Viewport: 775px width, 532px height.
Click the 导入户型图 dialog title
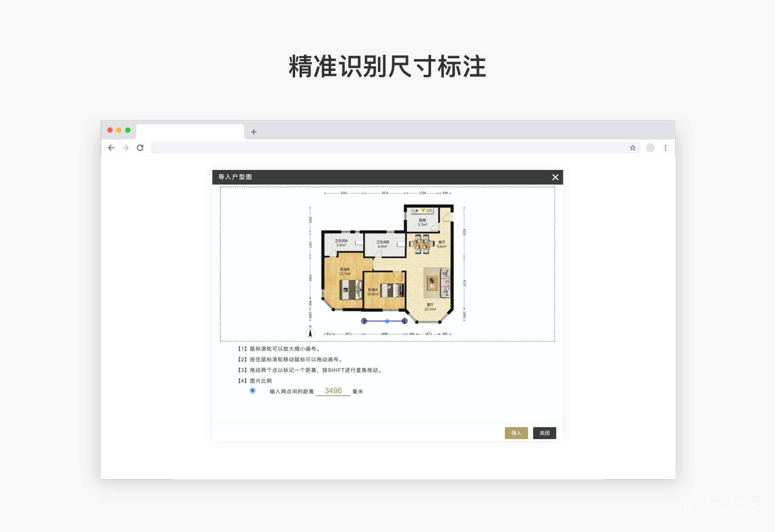click(235, 177)
